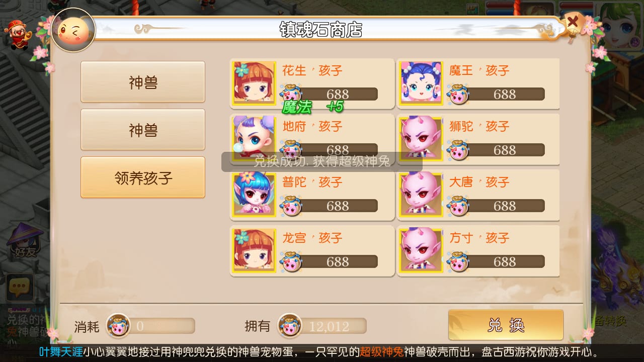Select the 魔王 孩子 avatar portrait
This screenshot has width=644, height=362.
(x=421, y=83)
